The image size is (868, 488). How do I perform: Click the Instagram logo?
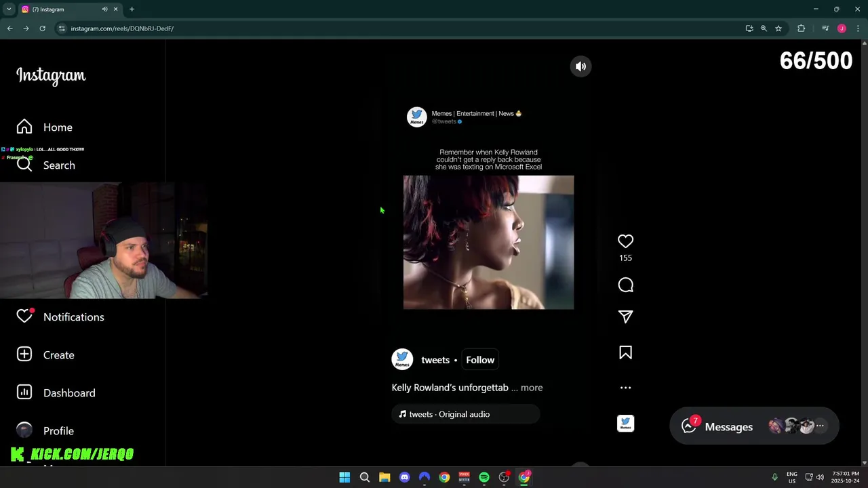point(51,75)
